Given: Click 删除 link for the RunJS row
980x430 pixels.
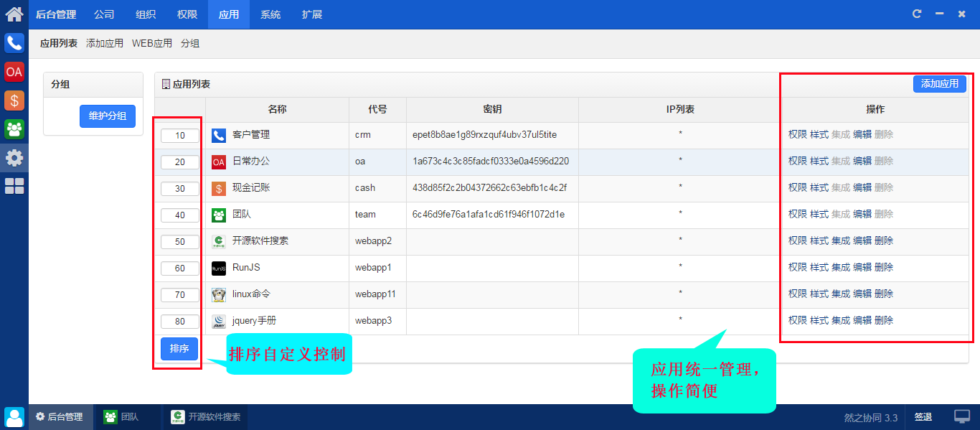Looking at the screenshot, I should pos(884,267).
